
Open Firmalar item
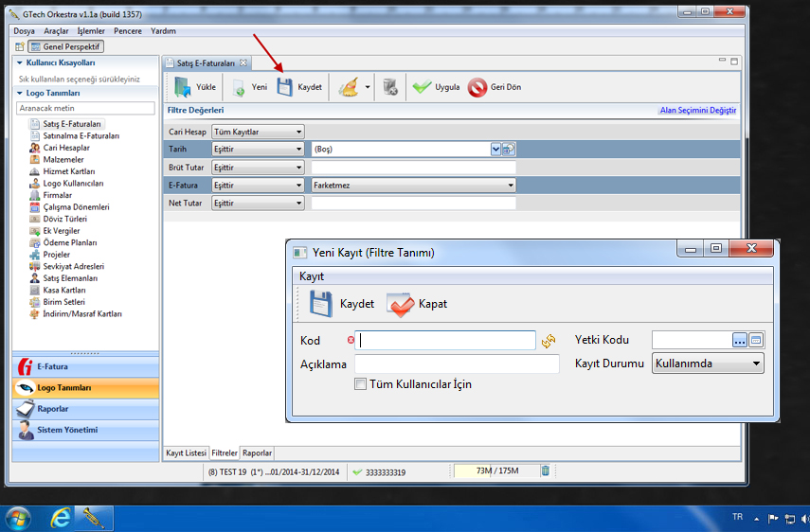[58, 195]
